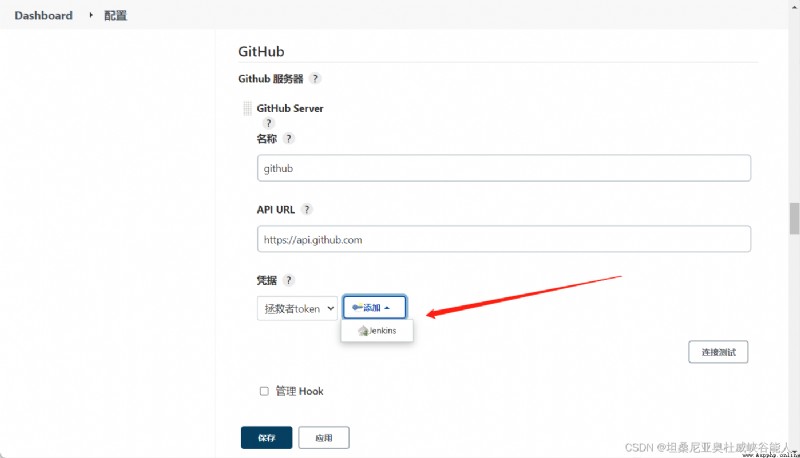Open help for API URL
This screenshot has width=800, height=458.
(x=307, y=209)
